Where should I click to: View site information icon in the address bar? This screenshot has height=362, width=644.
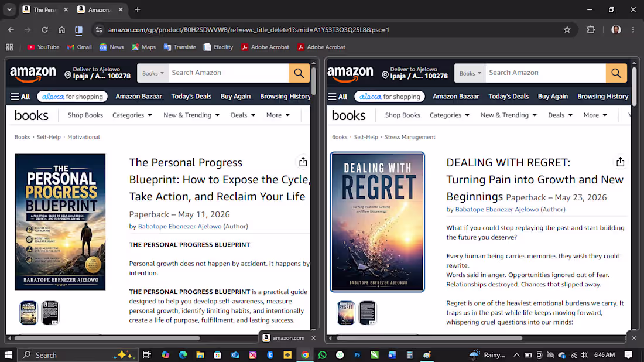click(x=98, y=30)
